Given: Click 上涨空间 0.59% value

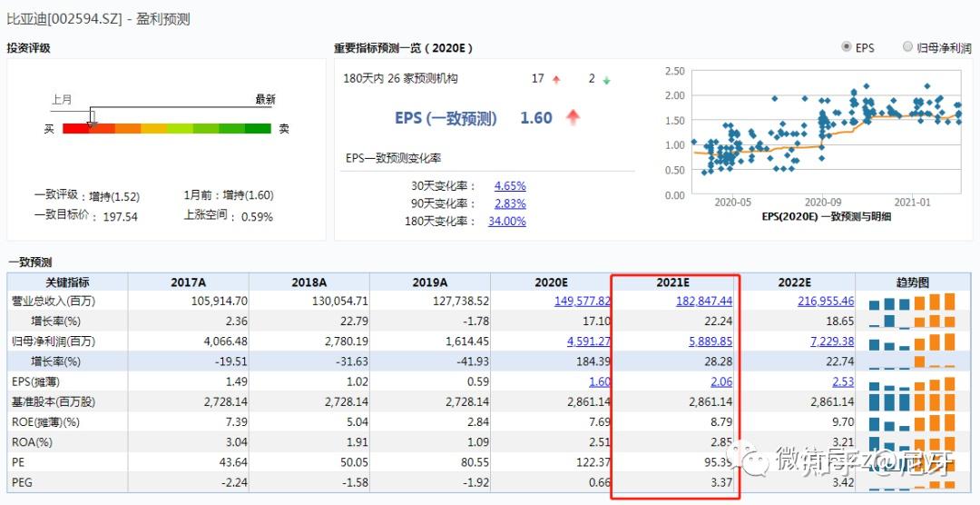Looking at the screenshot, I should [x=255, y=217].
